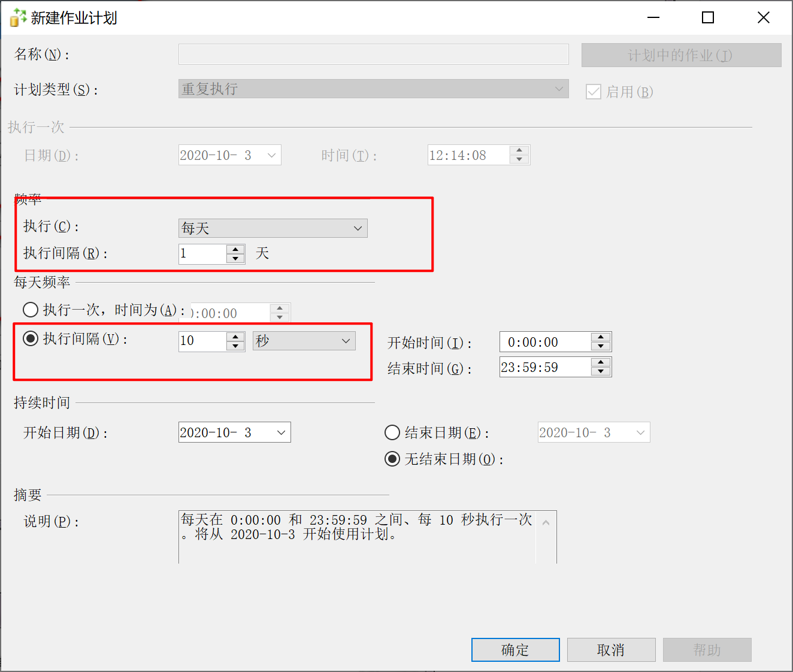Image resolution: width=793 pixels, height=672 pixels.
Task: Decrement 结束时间 using down spinner arrow
Action: point(600,372)
